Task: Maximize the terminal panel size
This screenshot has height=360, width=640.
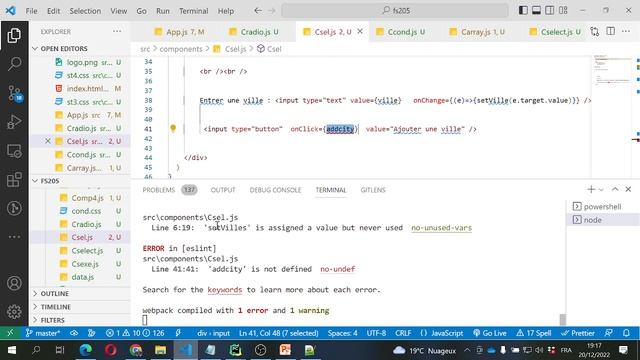Action: coord(615,189)
